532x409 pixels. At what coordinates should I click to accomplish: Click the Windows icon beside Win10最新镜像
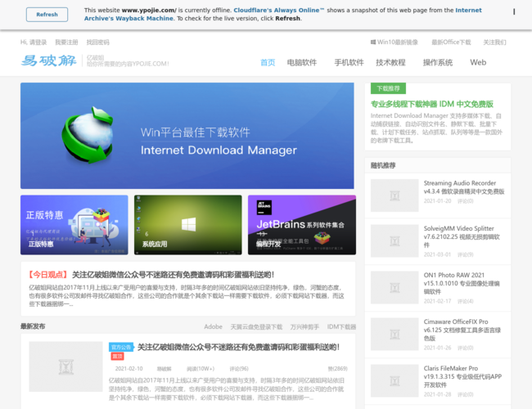pos(372,42)
